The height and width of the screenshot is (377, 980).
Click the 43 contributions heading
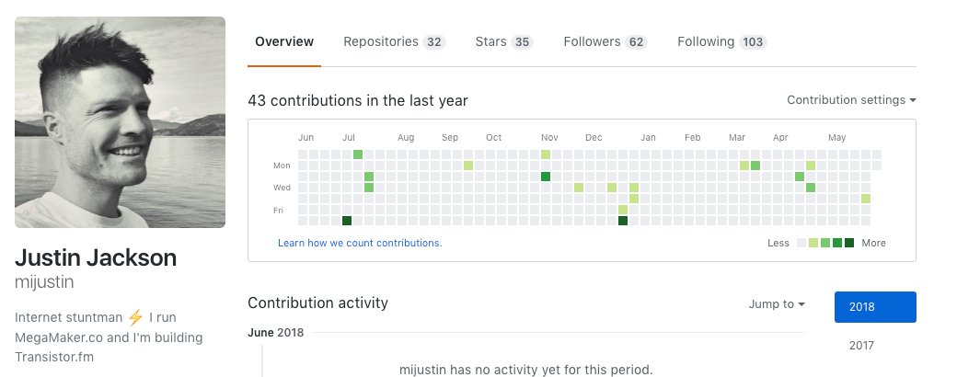(x=358, y=100)
